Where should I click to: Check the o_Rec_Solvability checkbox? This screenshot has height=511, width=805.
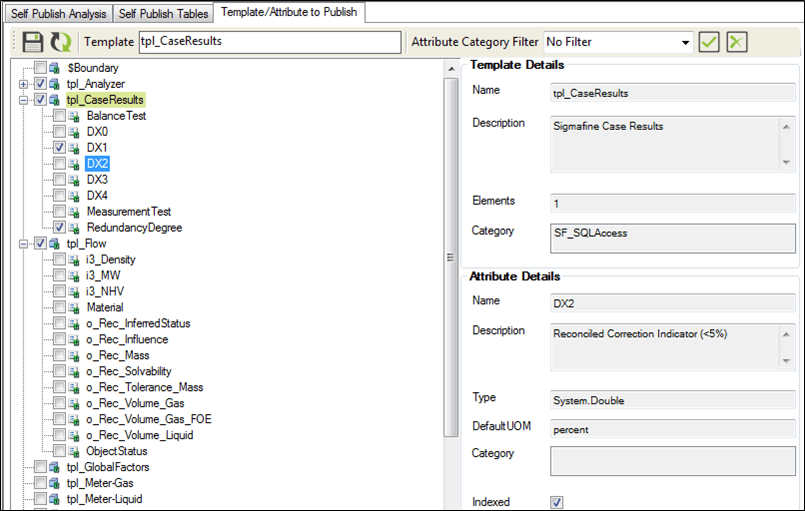pos(60,371)
